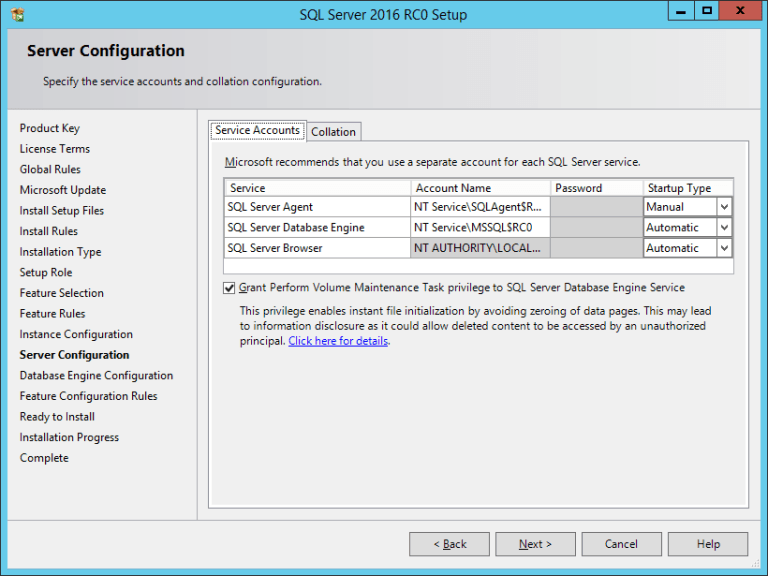Viewport: 768px width, 576px height.
Task: Click the Next button
Action: (x=535, y=544)
